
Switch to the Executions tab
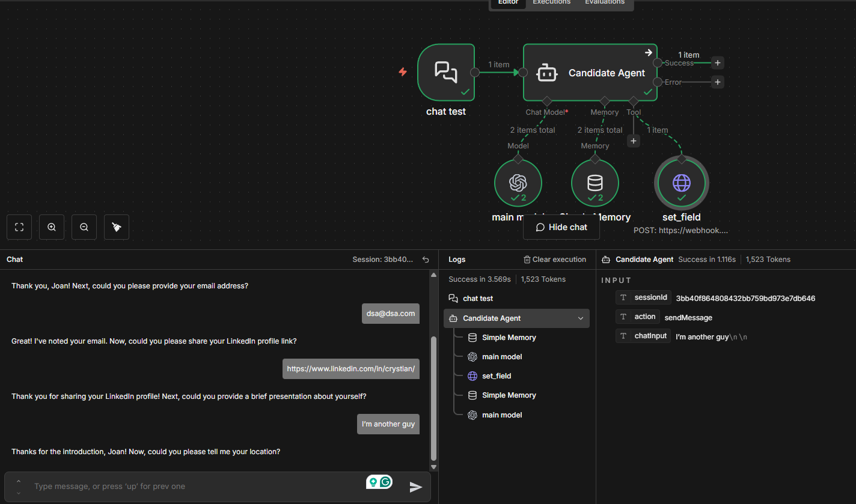click(x=551, y=2)
